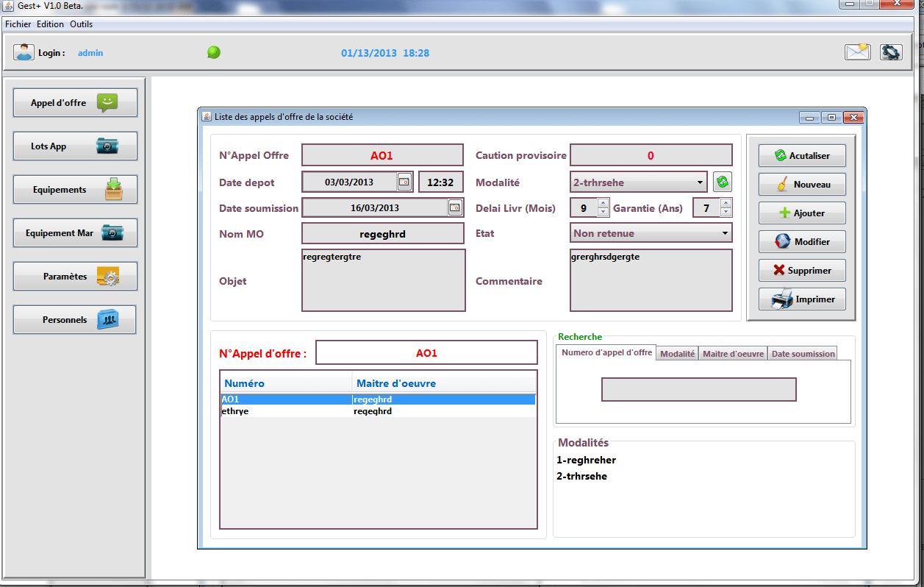The image size is (924, 587).
Task: Click green refresh icon next to Modalité
Action: pos(723,182)
